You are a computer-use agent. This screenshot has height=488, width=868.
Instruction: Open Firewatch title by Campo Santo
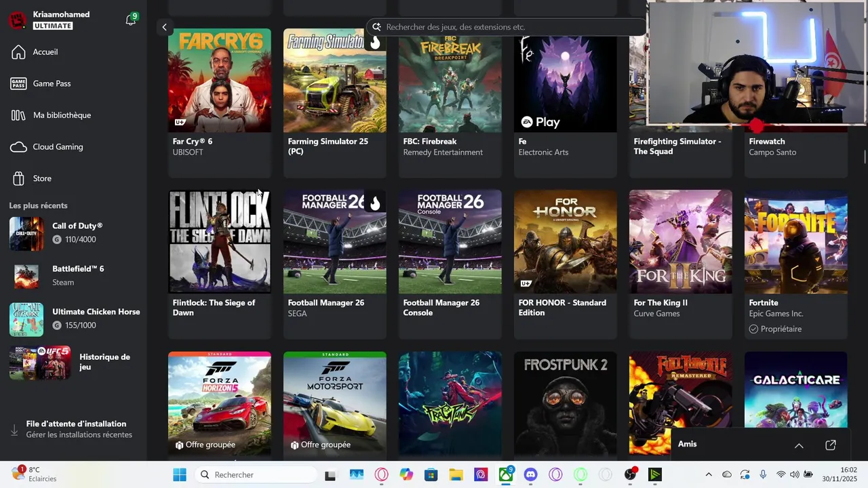pyautogui.click(x=767, y=142)
